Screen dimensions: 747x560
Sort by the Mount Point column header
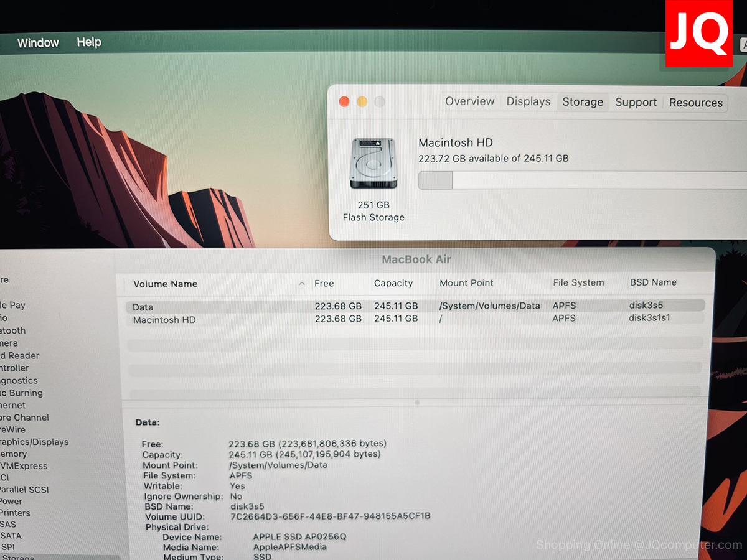click(x=467, y=282)
